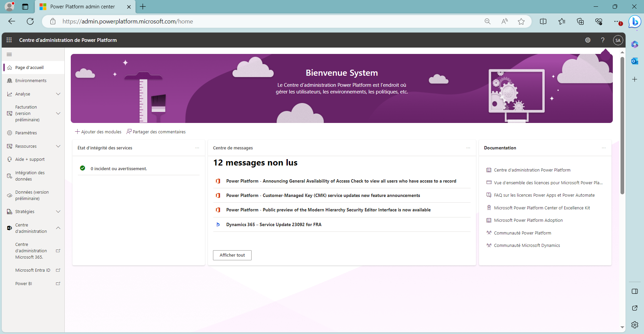Expand the Ressources section
The width and height of the screenshot is (644, 334).
tap(34, 146)
